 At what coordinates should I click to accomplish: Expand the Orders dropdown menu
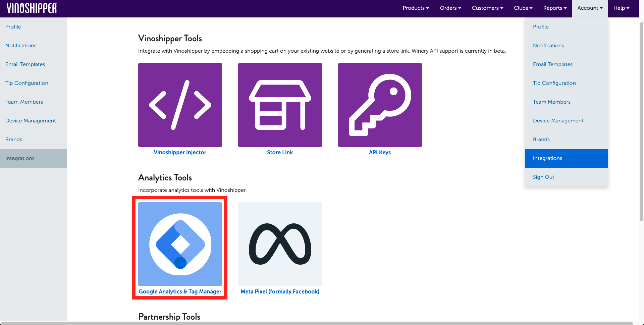450,8
